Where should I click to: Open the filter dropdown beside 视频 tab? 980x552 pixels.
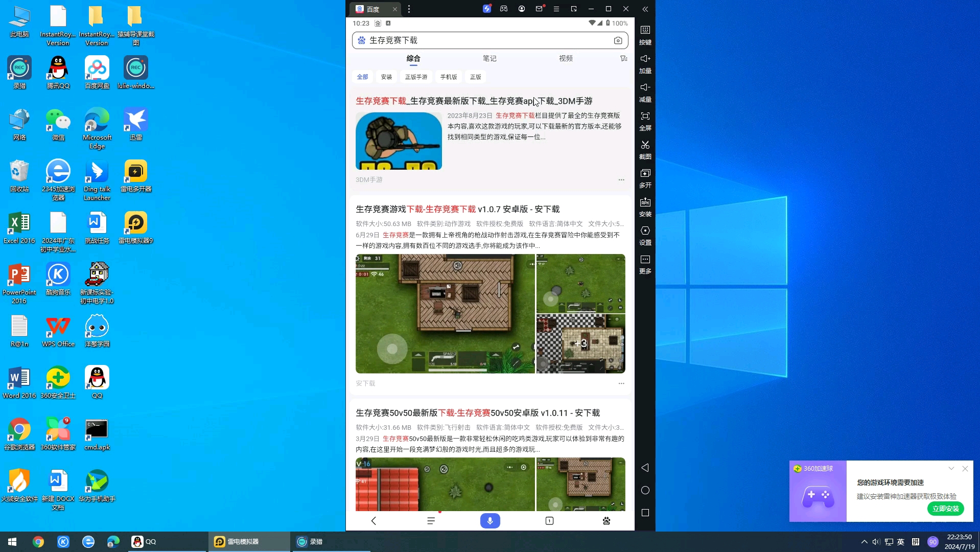(623, 59)
